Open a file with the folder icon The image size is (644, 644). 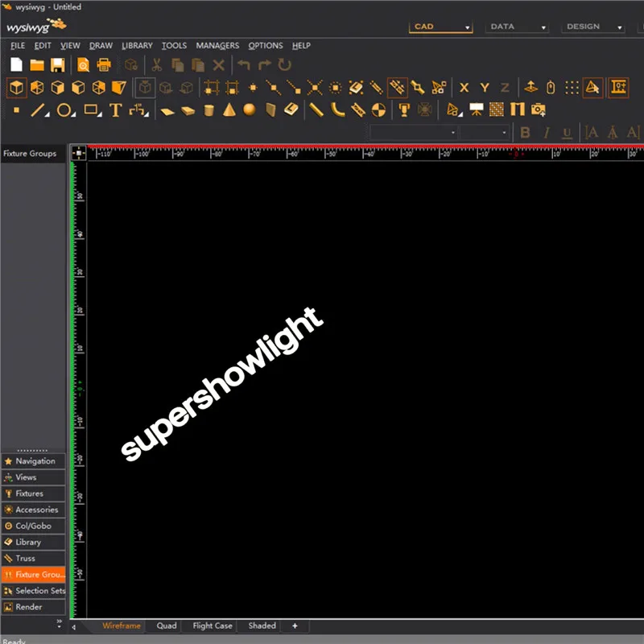(x=37, y=65)
